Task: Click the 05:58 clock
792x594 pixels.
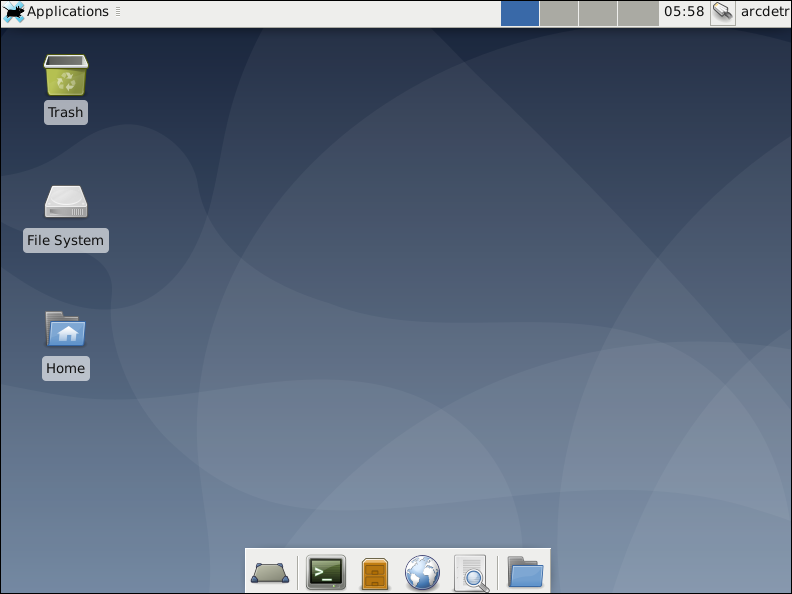Action: coord(684,12)
